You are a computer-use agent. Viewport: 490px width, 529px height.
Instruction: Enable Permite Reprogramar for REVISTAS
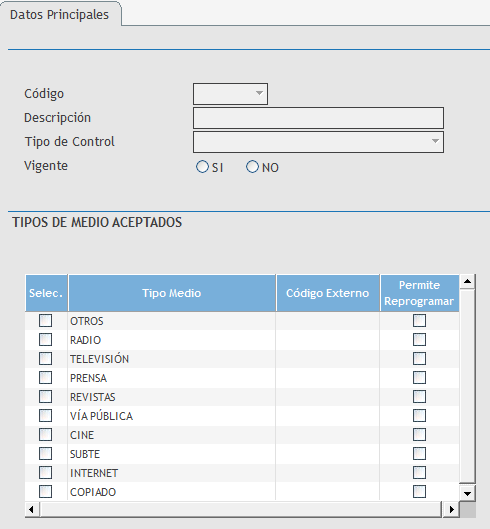point(419,397)
